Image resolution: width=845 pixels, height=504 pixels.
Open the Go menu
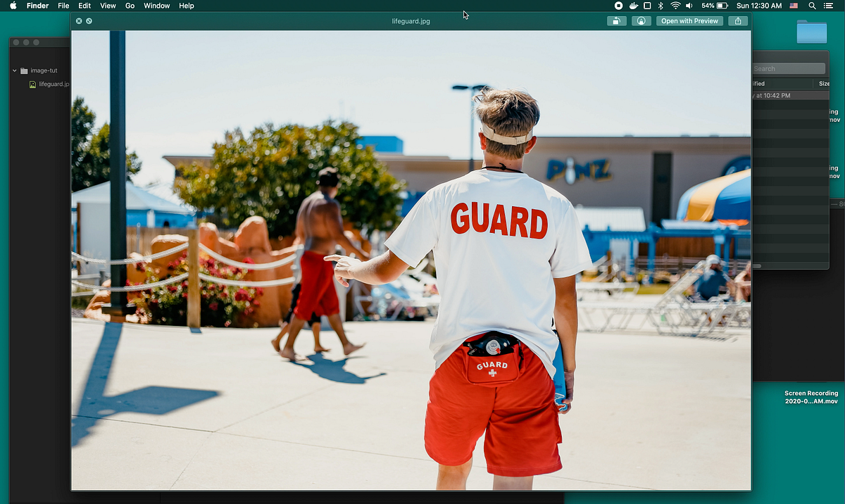[130, 6]
